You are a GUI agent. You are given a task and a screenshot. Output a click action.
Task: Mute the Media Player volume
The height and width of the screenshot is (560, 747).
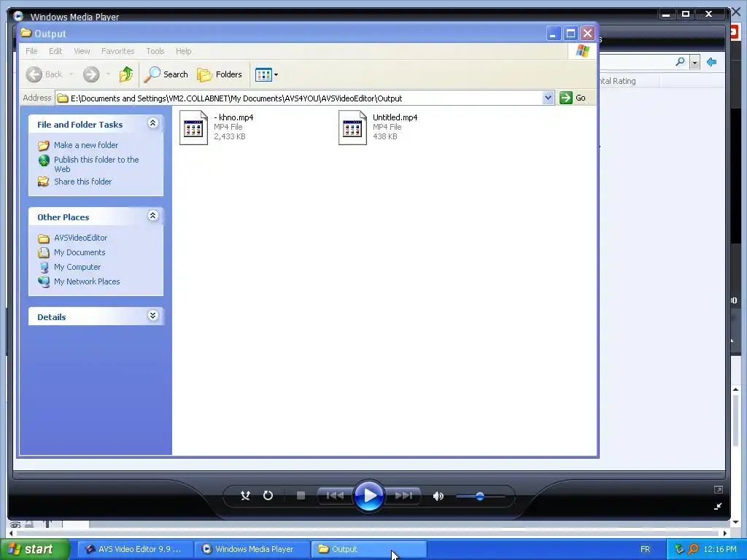coord(438,496)
